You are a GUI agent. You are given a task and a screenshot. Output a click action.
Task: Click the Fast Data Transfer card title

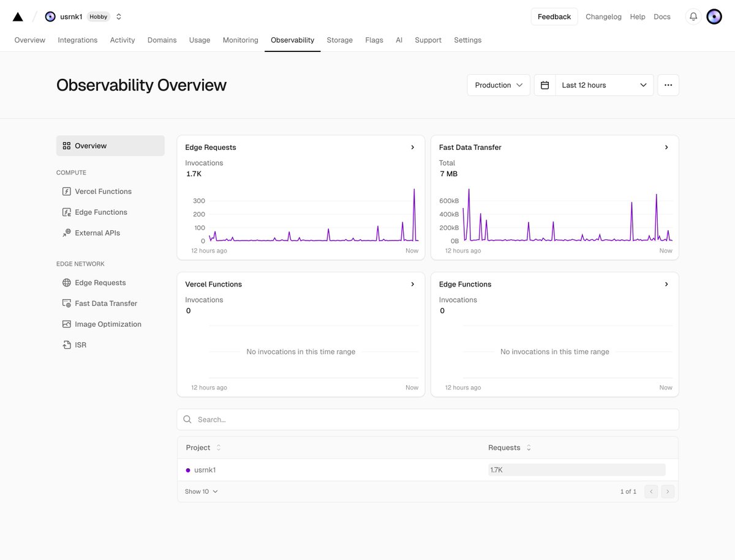[470, 147]
